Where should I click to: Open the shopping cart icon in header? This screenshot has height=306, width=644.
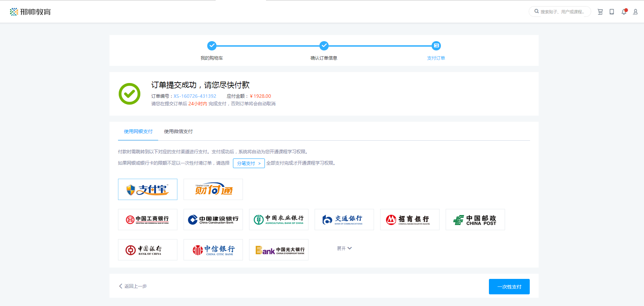click(x=600, y=12)
